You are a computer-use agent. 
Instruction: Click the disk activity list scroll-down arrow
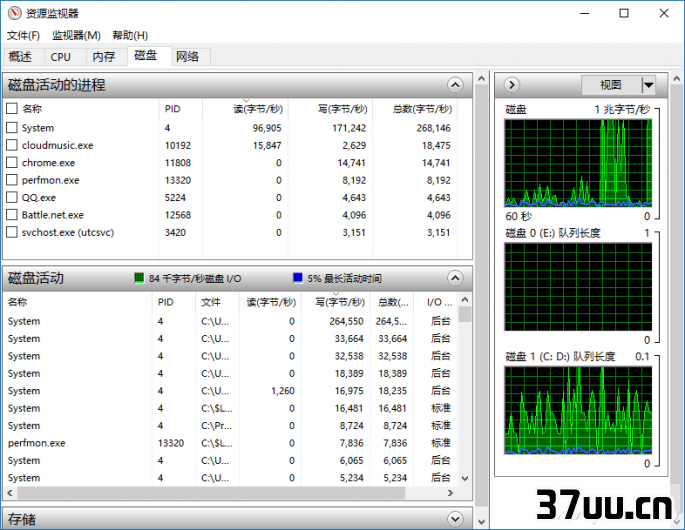(x=465, y=478)
